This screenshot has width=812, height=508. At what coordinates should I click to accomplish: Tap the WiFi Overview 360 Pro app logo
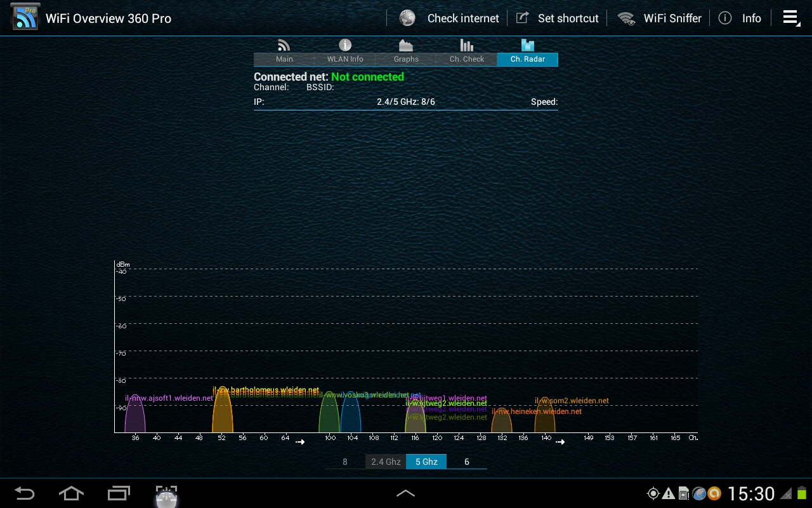(25, 18)
